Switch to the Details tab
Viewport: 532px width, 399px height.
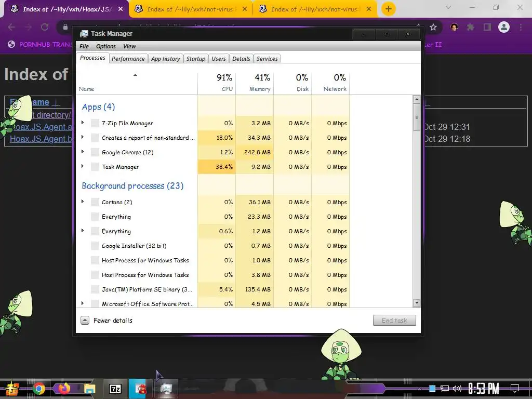coord(241,59)
